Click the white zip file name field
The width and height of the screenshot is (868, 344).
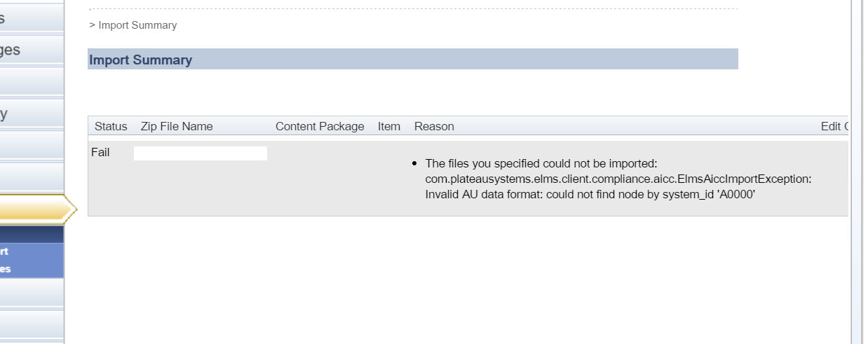[201, 153]
